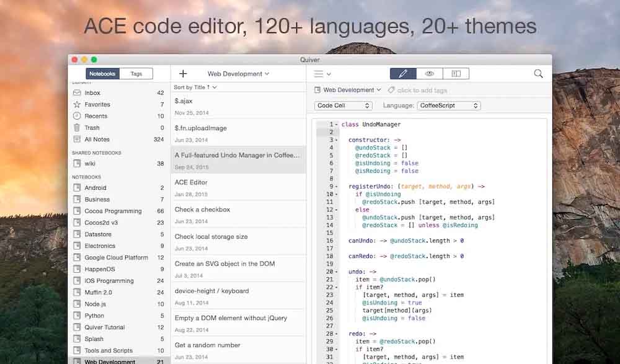Open the Electronics notebook icon
620x364 pixels.
(77, 246)
